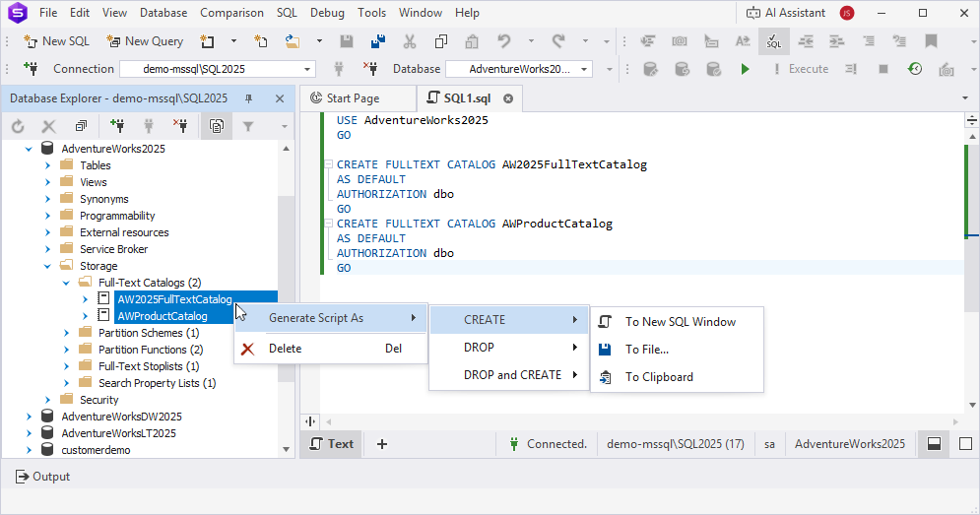Image resolution: width=980 pixels, height=515 pixels.
Task: Toggle the Filter icon in Database Explorer
Action: pos(248,126)
